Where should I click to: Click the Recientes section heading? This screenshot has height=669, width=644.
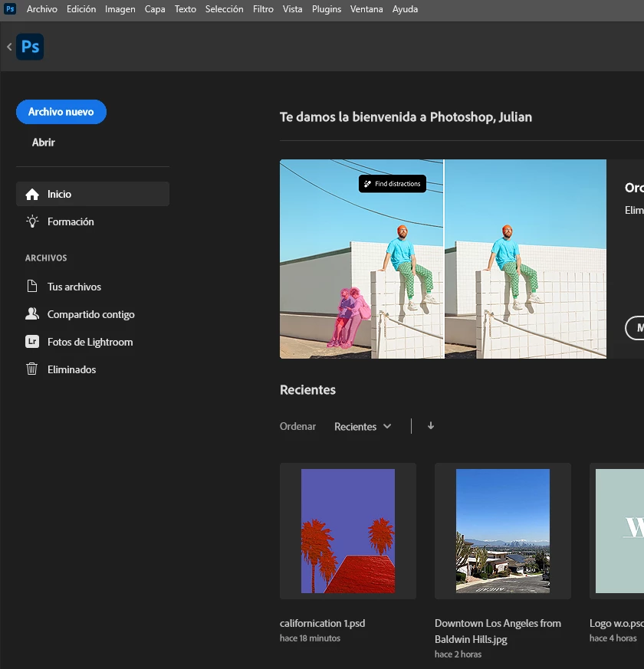tap(307, 389)
